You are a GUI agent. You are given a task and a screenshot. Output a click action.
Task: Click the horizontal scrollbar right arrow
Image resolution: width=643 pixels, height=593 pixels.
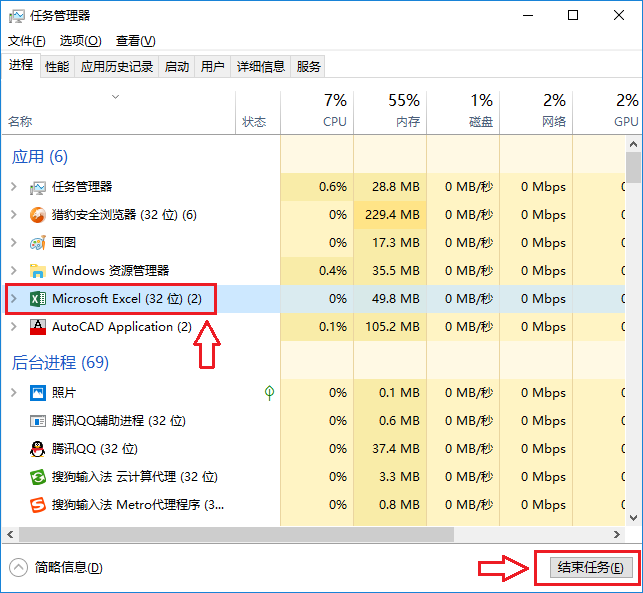pos(616,534)
